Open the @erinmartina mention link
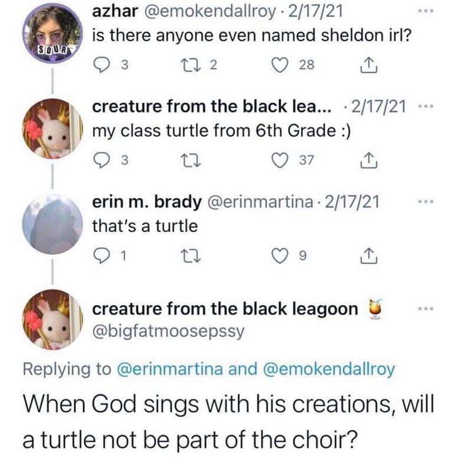458x476 pixels. click(x=178, y=369)
